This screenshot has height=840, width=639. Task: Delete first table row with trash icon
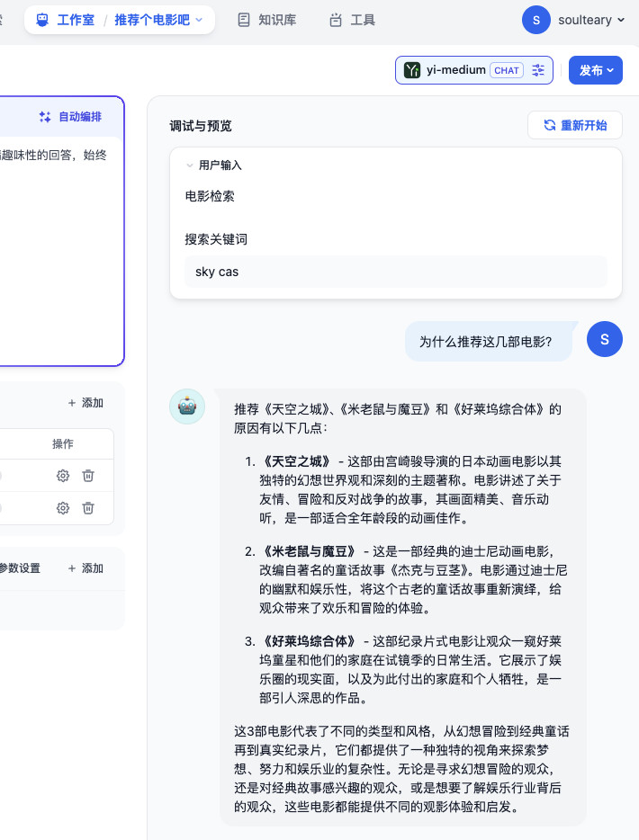click(x=88, y=476)
